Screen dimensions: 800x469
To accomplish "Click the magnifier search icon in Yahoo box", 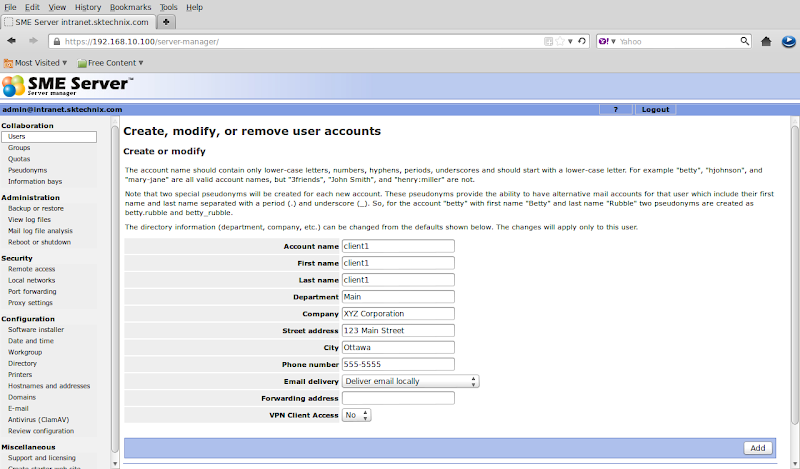I will [744, 41].
